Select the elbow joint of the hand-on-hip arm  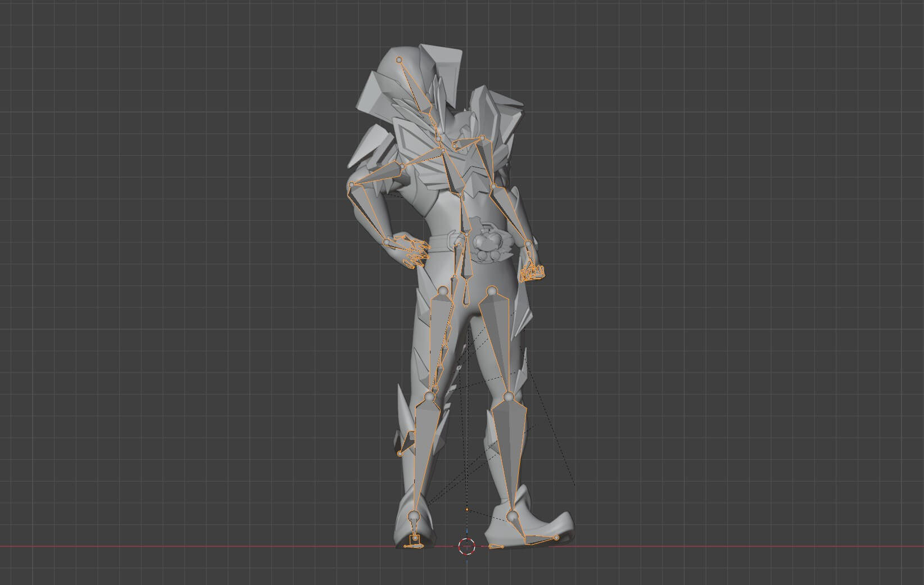(352, 185)
